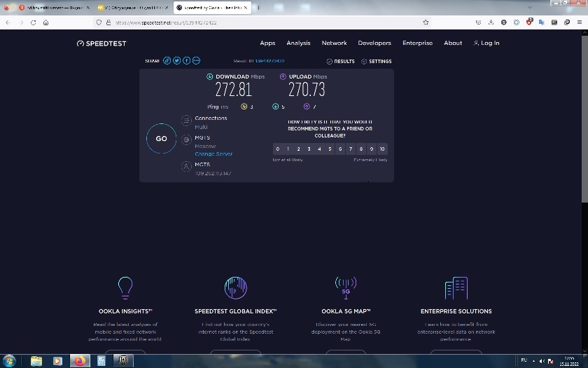Share result on Twitter icon

coord(176,60)
